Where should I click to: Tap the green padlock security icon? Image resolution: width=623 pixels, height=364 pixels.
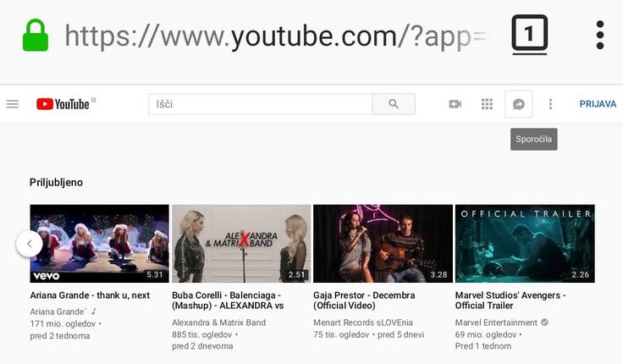[x=36, y=35]
